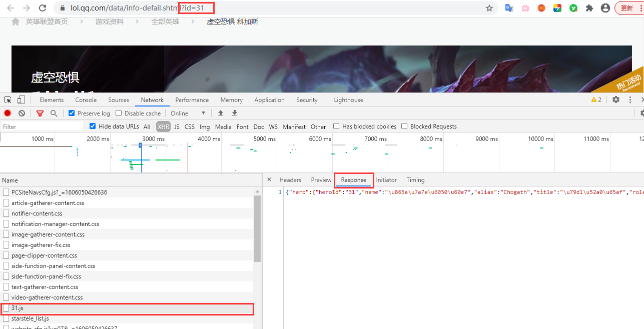644x329 pixels.
Task: Stop recording network log red button
Action: tap(8, 113)
